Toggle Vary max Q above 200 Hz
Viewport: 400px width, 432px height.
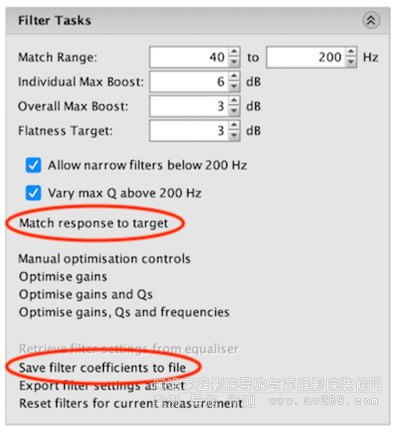(x=33, y=193)
